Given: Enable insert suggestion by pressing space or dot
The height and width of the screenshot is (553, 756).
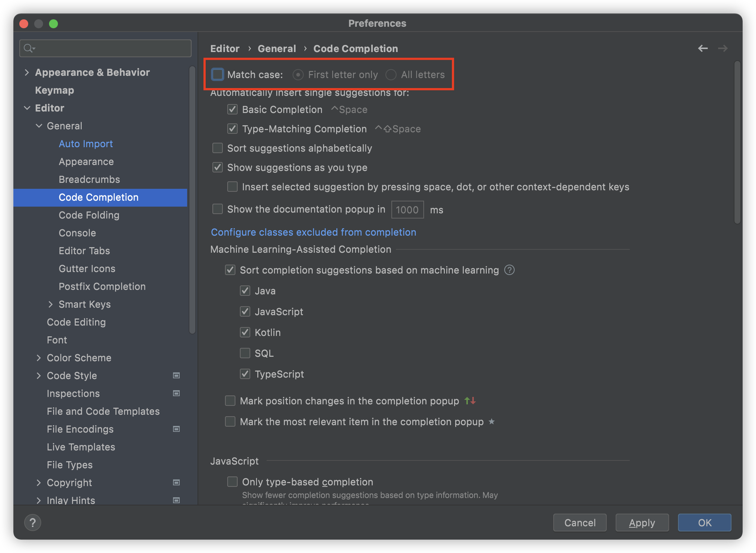Looking at the screenshot, I should 232,187.
